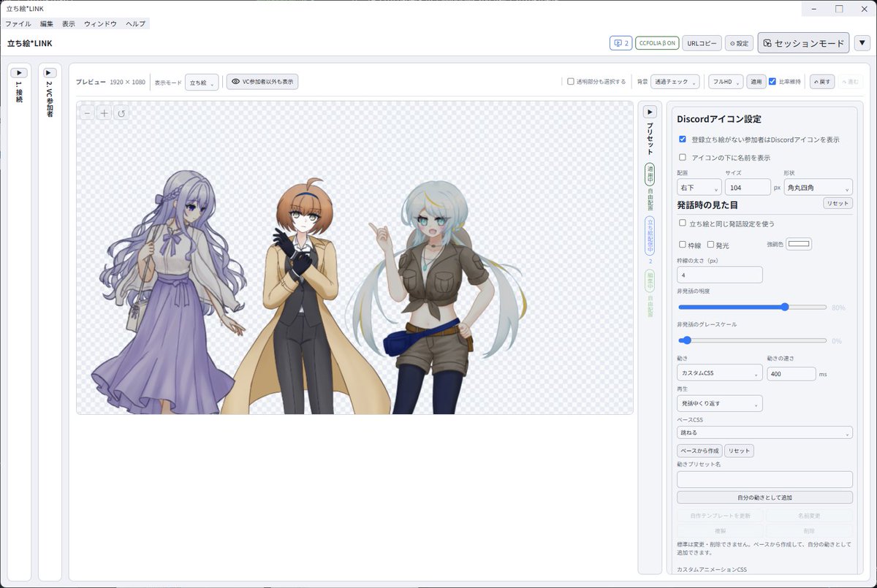Open the ウィンドウ menu
Screen dimensions: 877x588
[x=100, y=24]
